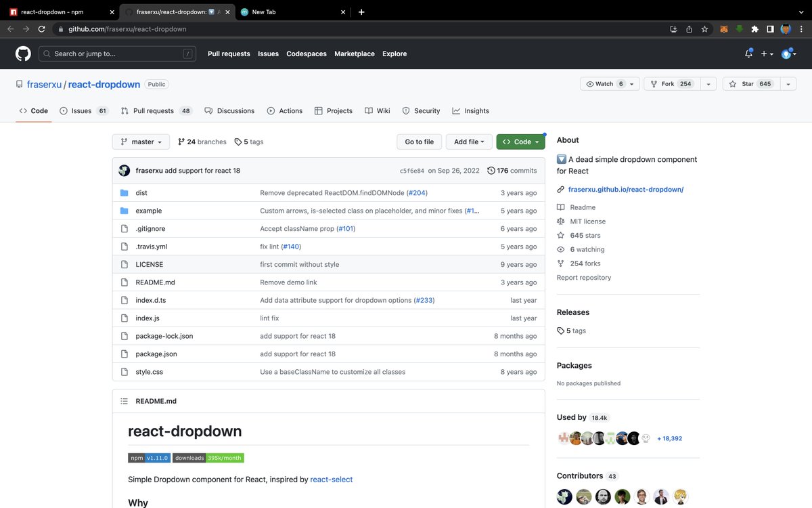This screenshot has width=812, height=508.
Task: Open the Projects tab
Action: pyautogui.click(x=334, y=110)
